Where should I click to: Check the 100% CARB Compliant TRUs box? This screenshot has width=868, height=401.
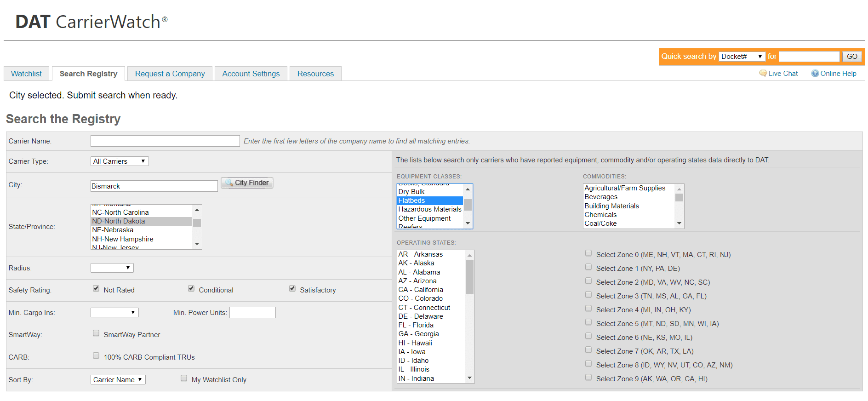point(96,355)
